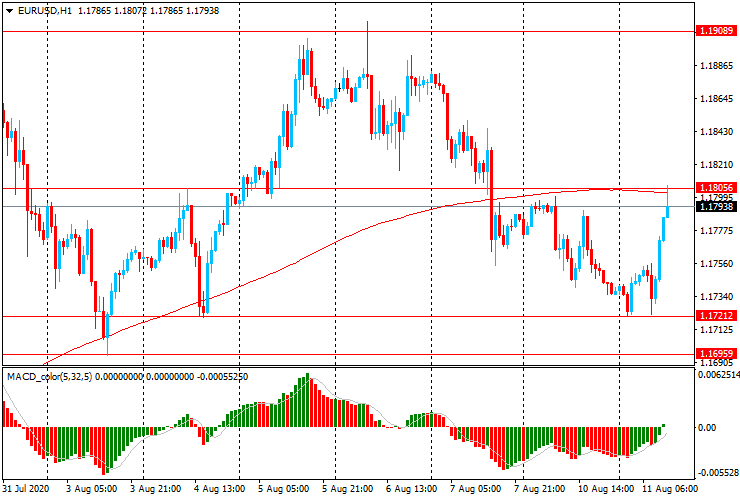
Task: Click the 3 Aug 21:00 time label
Action: pos(154,489)
